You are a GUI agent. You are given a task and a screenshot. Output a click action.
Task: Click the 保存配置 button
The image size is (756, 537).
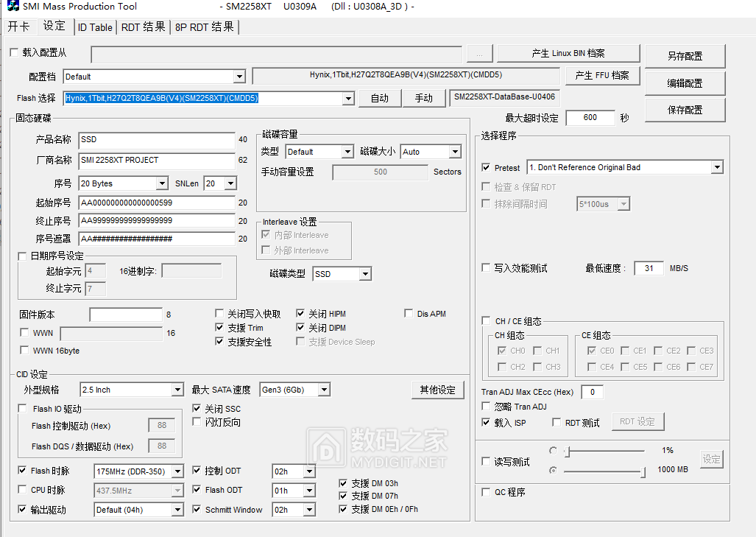click(x=685, y=110)
